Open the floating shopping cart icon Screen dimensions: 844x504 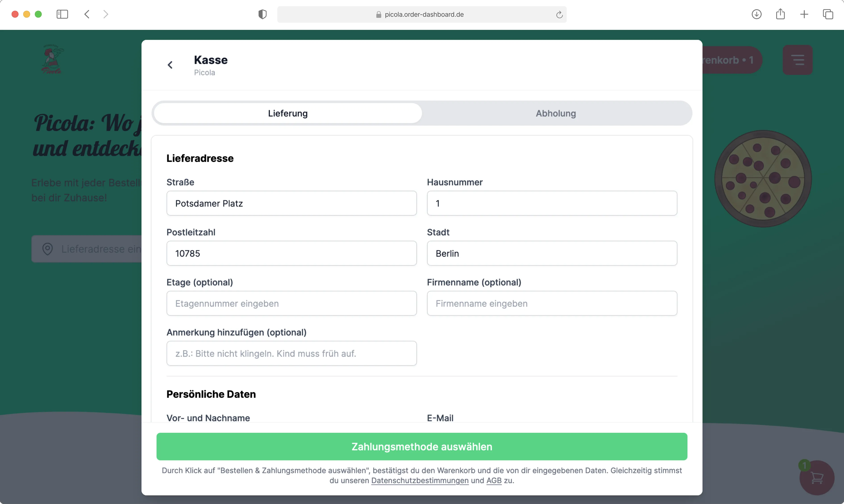click(817, 478)
